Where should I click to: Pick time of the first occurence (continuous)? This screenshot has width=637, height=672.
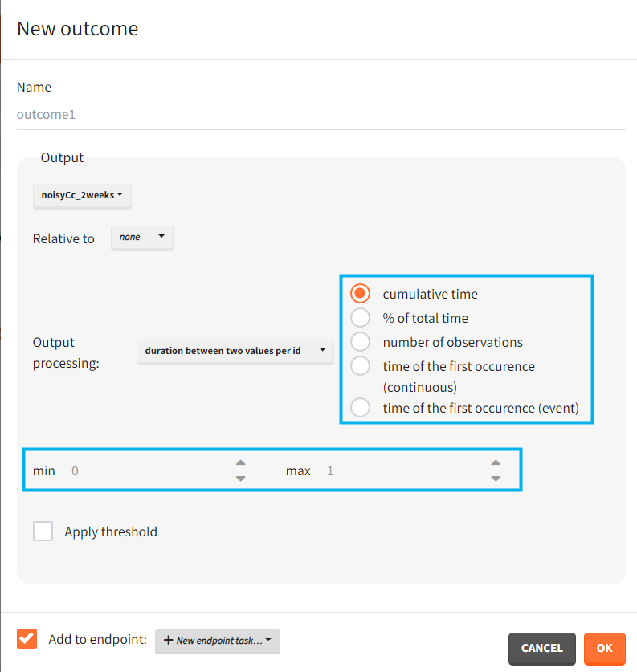tap(361, 366)
